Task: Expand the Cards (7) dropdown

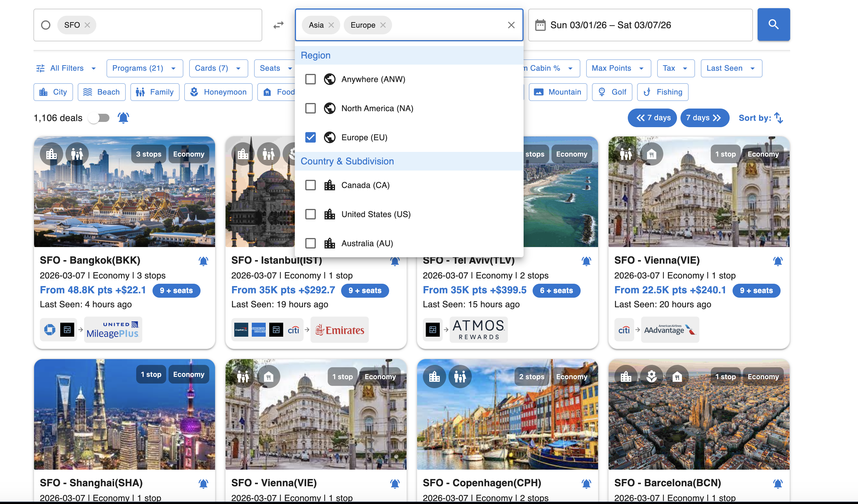Action: [218, 68]
